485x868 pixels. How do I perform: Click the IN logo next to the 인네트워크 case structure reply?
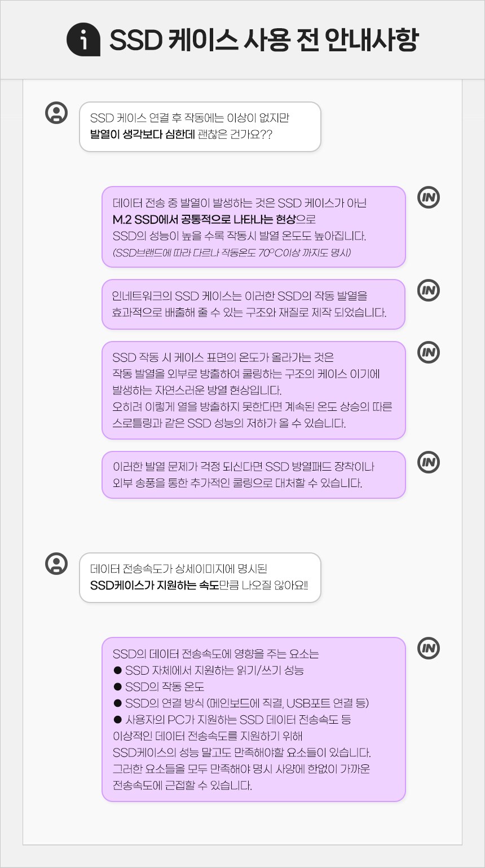click(x=429, y=290)
